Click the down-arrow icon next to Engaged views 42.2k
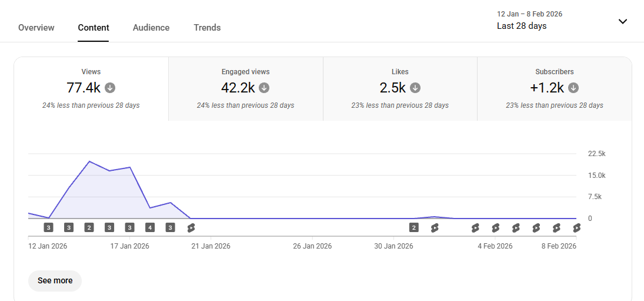 tap(264, 88)
